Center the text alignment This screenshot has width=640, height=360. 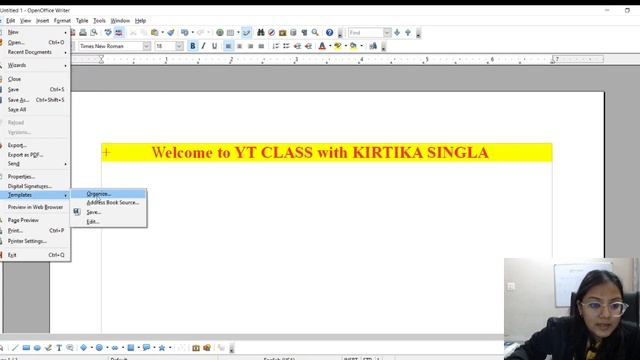click(240, 46)
